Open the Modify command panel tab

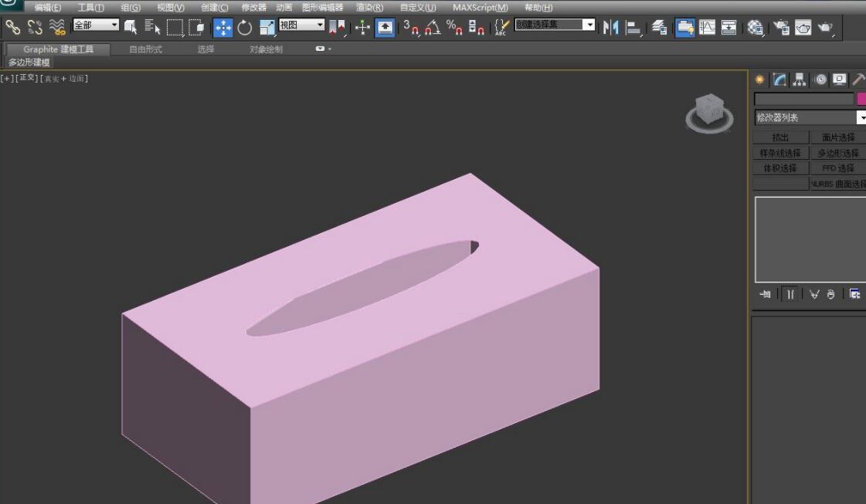[779, 80]
